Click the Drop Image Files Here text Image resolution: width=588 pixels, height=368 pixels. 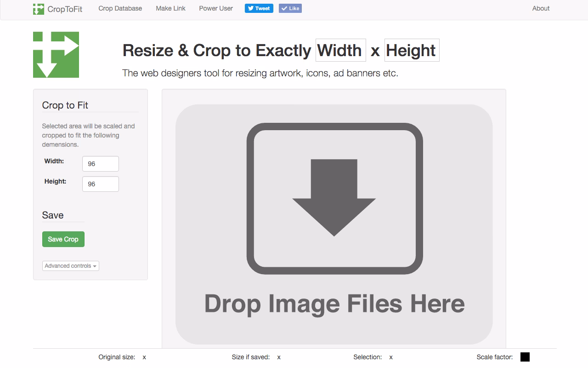coord(334,304)
